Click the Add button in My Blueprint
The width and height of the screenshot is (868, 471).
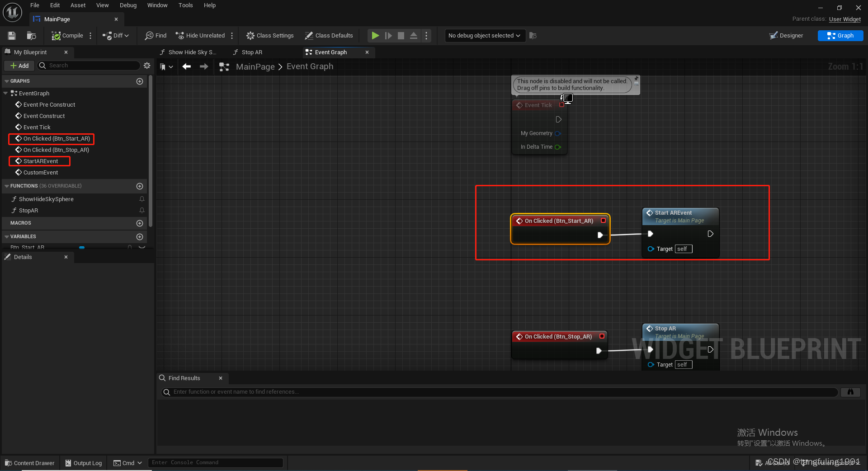pos(19,66)
